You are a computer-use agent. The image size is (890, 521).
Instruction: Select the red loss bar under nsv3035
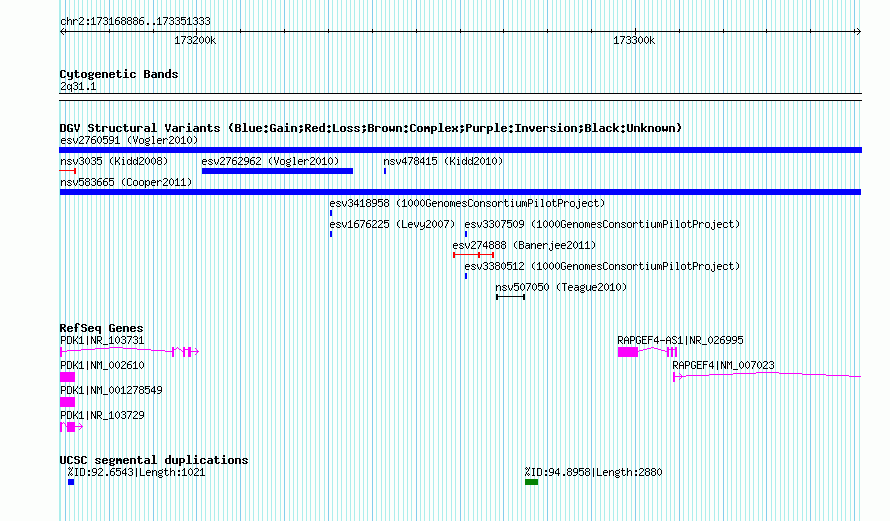click(x=68, y=171)
